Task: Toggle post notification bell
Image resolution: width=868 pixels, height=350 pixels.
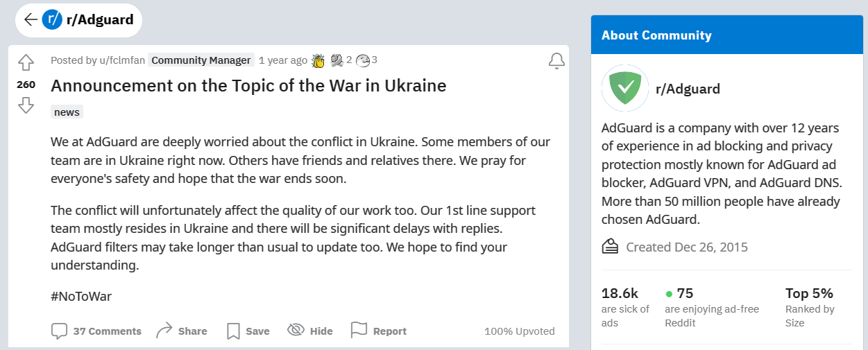Action: pyautogui.click(x=556, y=61)
